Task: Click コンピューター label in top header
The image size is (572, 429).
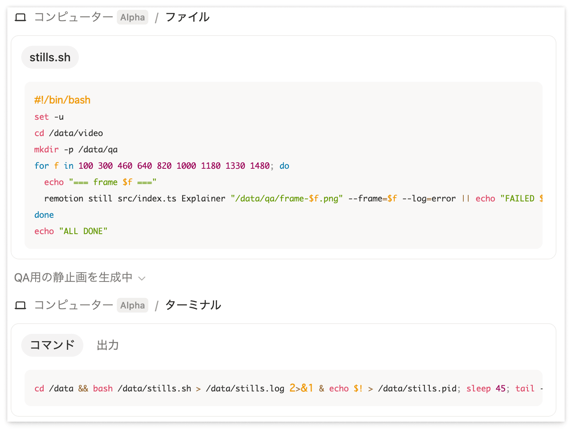Action: pyautogui.click(x=73, y=17)
